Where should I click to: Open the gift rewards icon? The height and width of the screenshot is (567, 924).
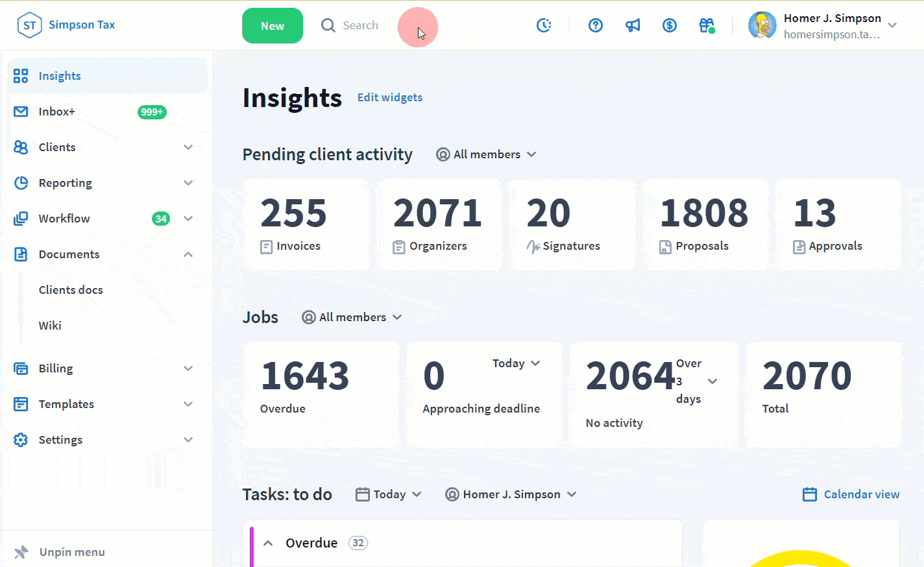[707, 25]
